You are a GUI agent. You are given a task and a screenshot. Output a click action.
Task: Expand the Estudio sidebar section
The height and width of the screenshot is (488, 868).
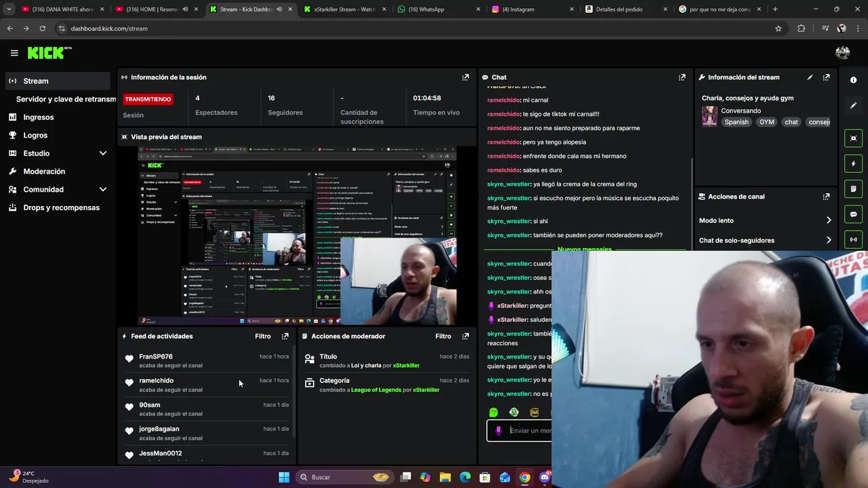(102, 153)
